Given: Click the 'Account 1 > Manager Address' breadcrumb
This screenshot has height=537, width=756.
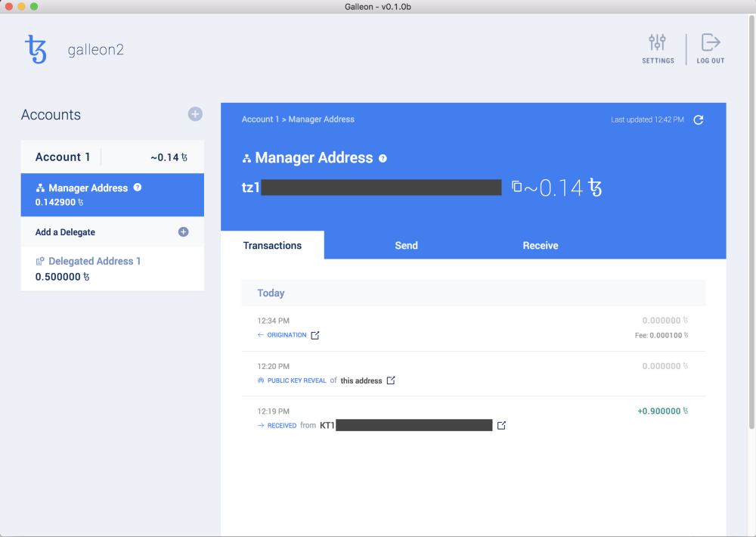Looking at the screenshot, I should click(x=298, y=120).
